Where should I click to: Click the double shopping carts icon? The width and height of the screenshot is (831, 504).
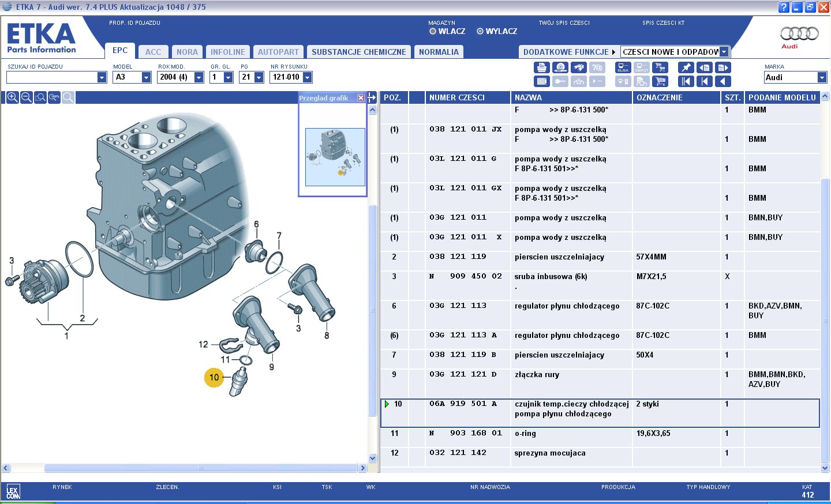pos(660,67)
